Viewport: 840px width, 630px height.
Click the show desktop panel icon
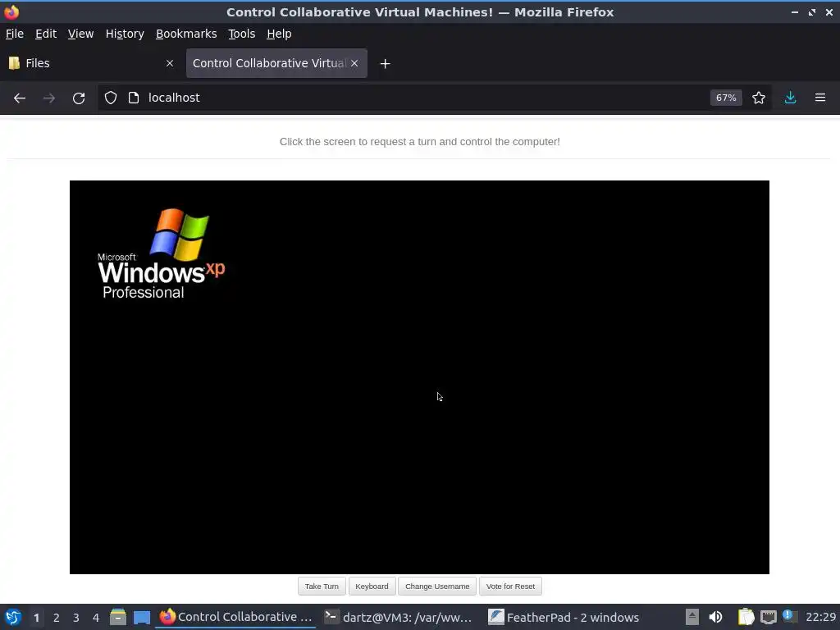[x=142, y=618]
